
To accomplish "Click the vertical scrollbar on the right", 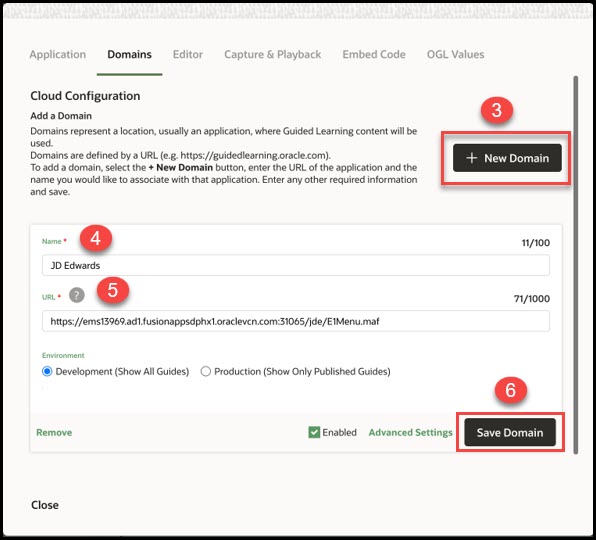I will tap(576, 265).
